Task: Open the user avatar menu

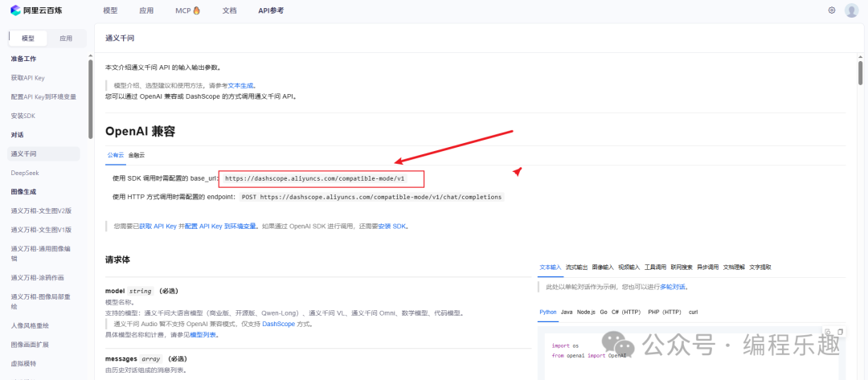Action: 851,10
